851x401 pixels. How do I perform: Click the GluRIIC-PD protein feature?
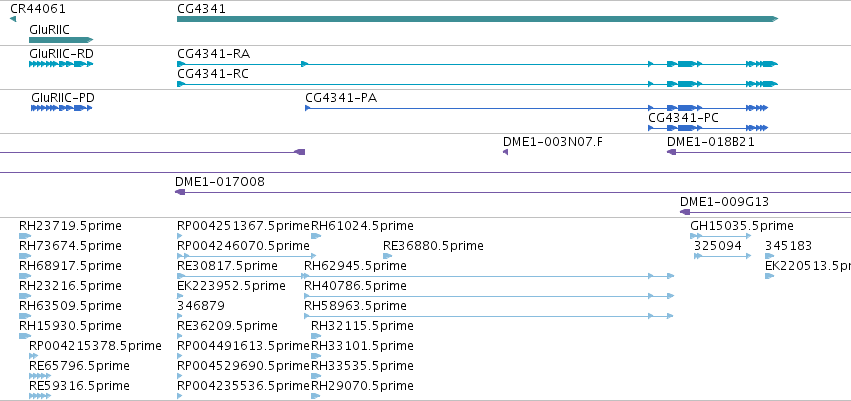click(61, 108)
